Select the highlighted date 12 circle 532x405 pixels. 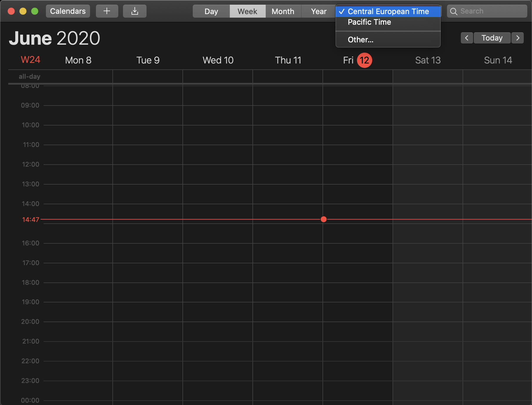(x=364, y=60)
